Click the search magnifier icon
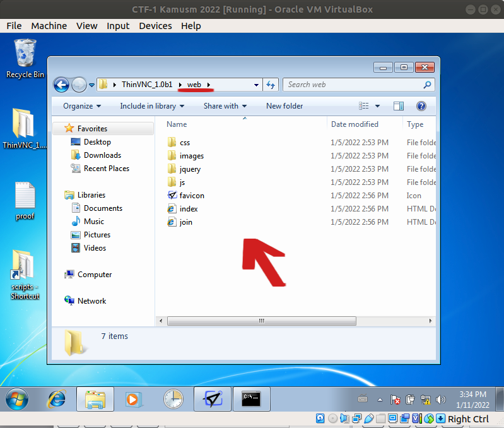The height and width of the screenshot is (428, 504). 427,85
